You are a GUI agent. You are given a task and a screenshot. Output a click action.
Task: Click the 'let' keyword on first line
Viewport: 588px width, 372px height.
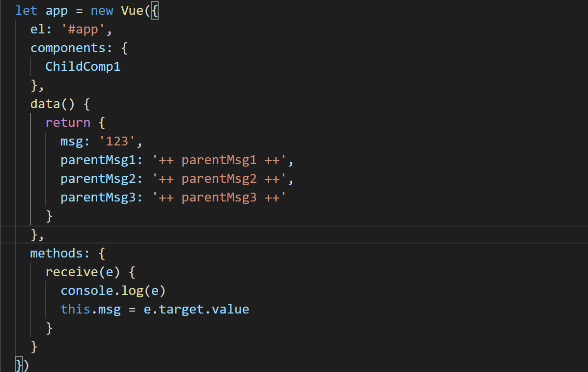pos(26,10)
